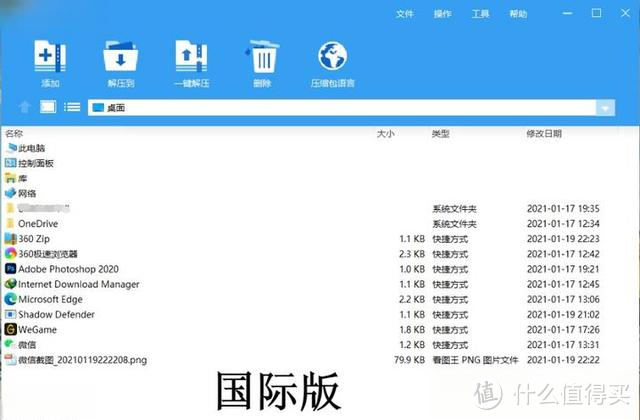Maximize the 360 Zip window

596,13
